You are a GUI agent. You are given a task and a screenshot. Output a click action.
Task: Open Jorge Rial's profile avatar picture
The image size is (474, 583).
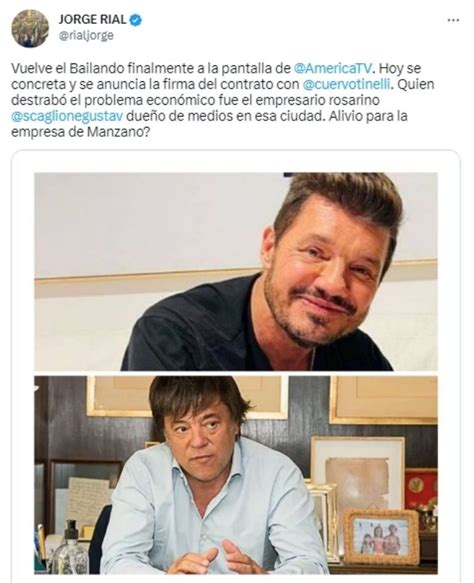pyautogui.click(x=30, y=28)
